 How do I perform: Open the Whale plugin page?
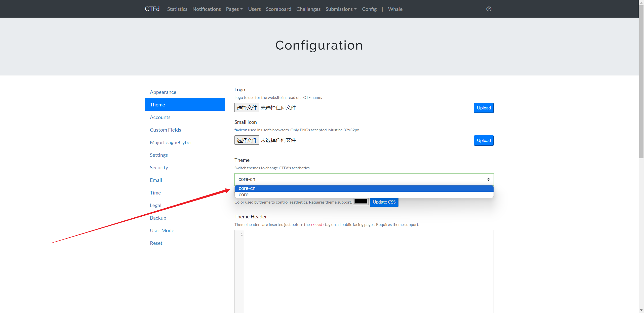[x=395, y=9]
